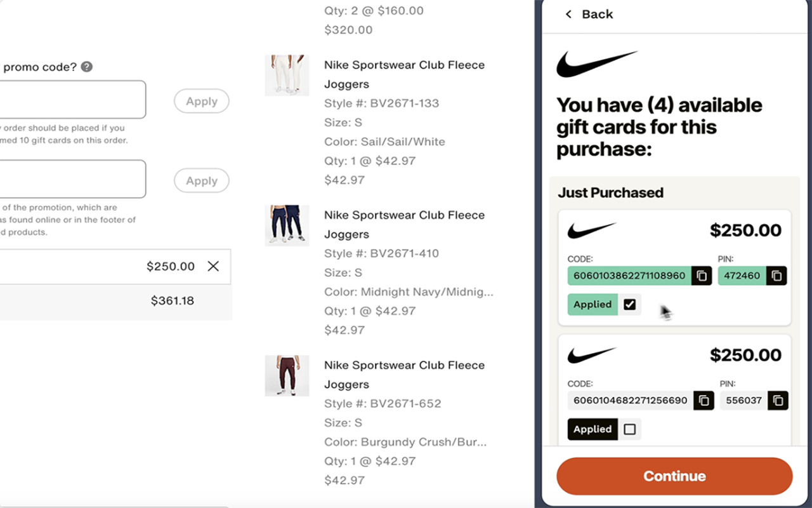Focus the promo code input field

tap(70, 99)
